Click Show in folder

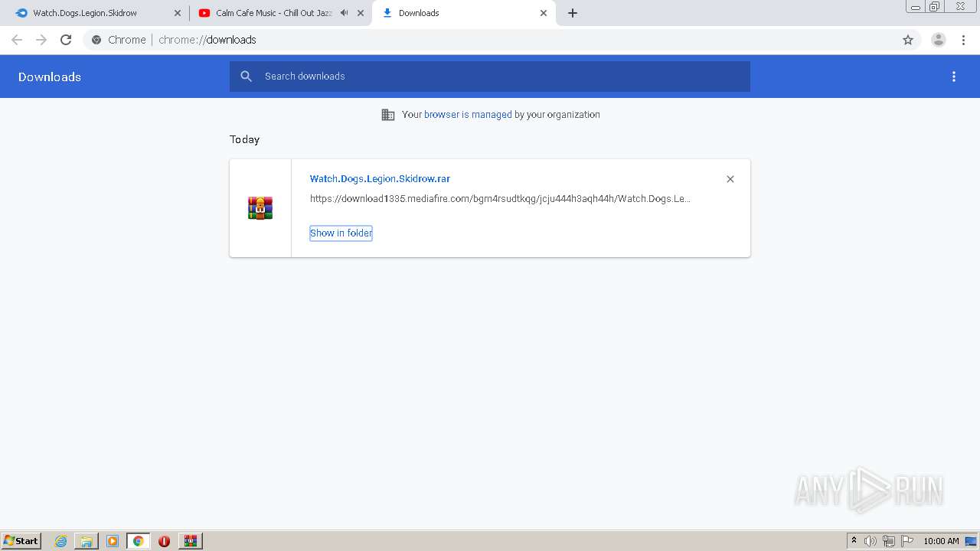click(x=341, y=233)
